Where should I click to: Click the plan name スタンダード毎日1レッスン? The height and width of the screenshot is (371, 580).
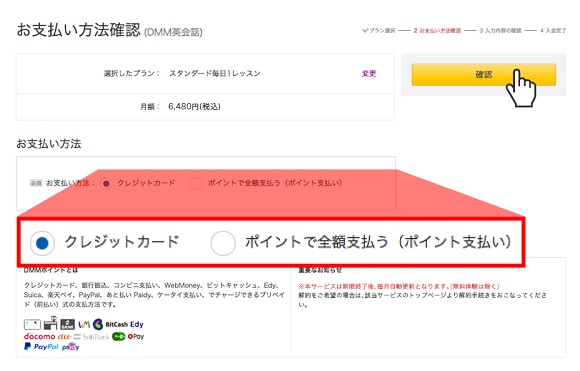tap(215, 73)
